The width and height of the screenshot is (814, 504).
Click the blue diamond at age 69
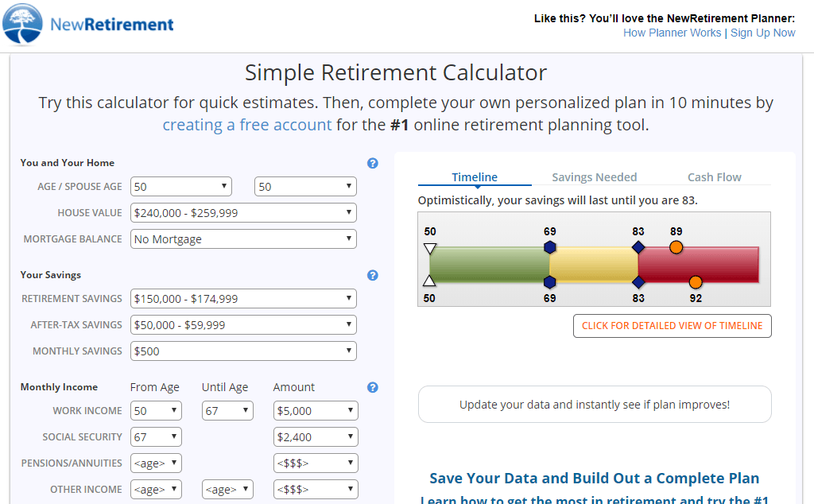coord(550,247)
